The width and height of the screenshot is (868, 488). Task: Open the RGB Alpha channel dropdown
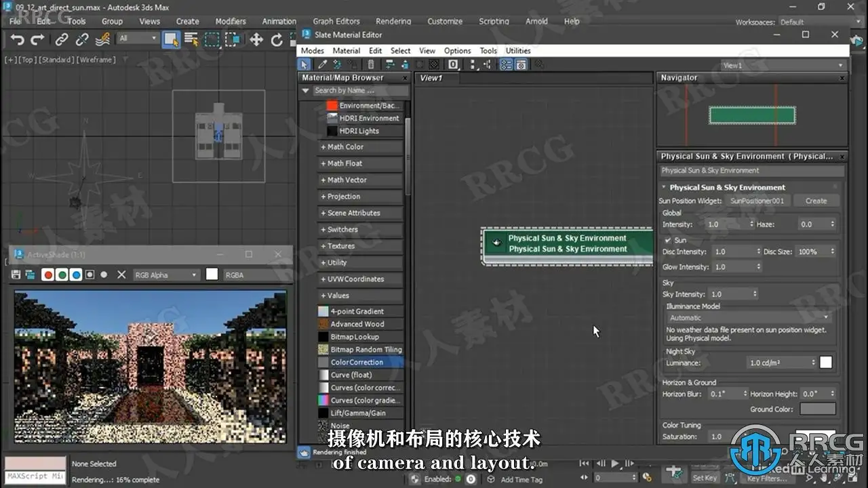pos(165,274)
